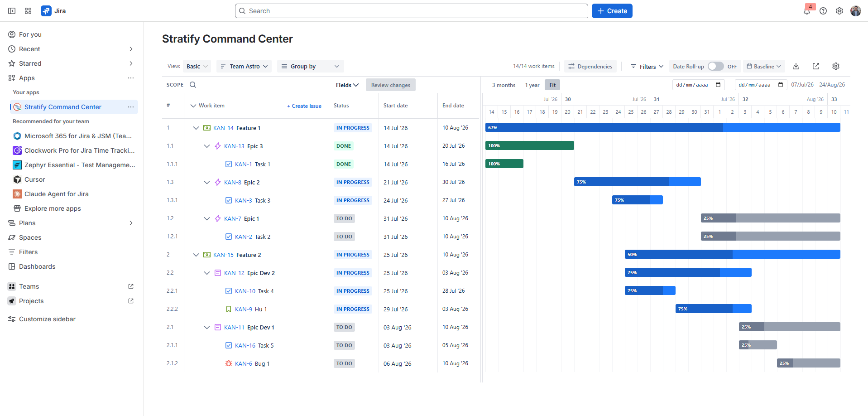Open user profile avatar
The image size is (868, 416).
coord(856,11)
